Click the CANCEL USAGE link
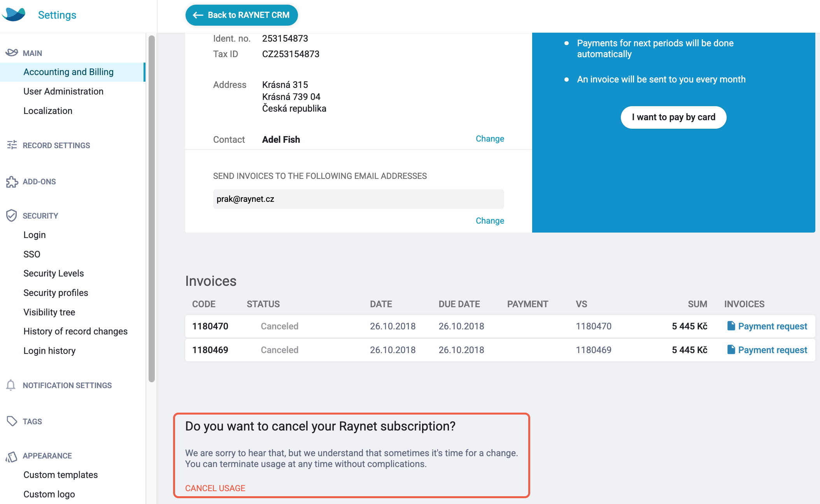Viewport: 820px width, 504px height. 215,488
